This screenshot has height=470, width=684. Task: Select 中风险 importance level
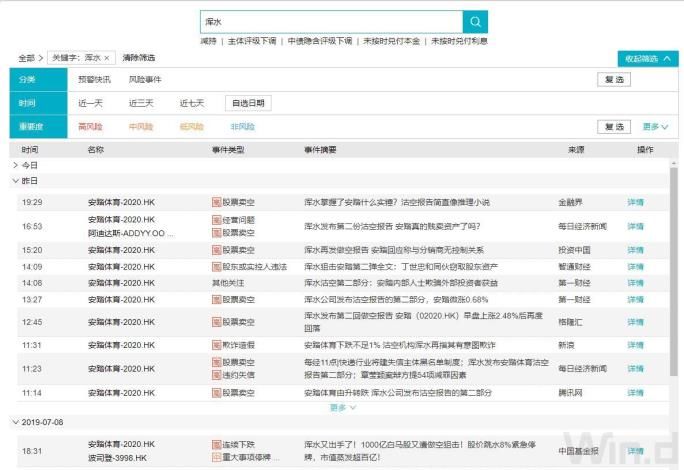pyautogui.click(x=141, y=127)
